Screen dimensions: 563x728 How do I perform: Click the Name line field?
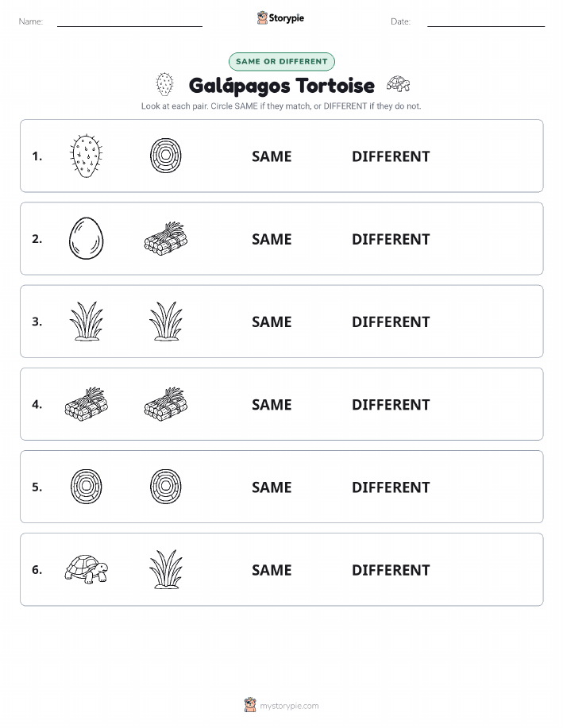click(x=129, y=22)
